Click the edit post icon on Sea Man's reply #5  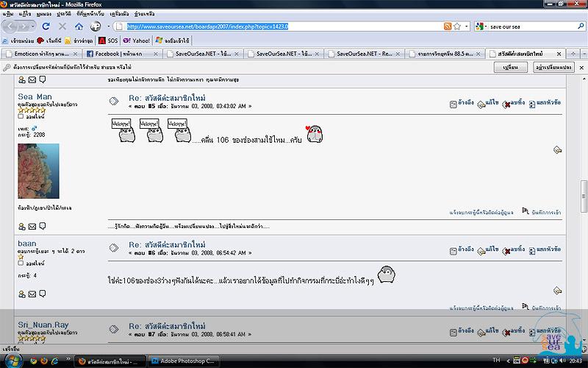point(481,105)
